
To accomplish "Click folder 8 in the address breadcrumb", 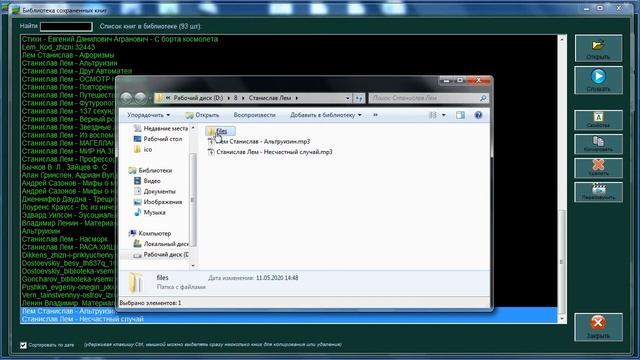I will 236,98.
